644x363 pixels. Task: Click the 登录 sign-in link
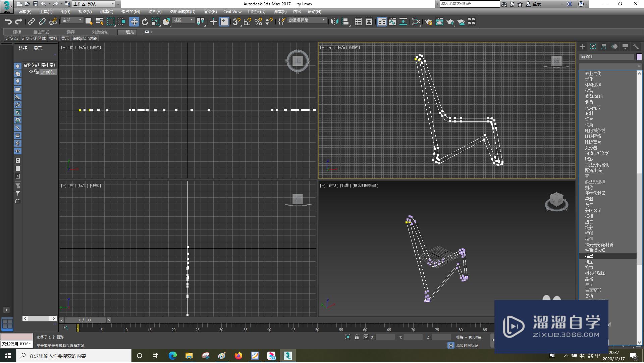(x=537, y=4)
